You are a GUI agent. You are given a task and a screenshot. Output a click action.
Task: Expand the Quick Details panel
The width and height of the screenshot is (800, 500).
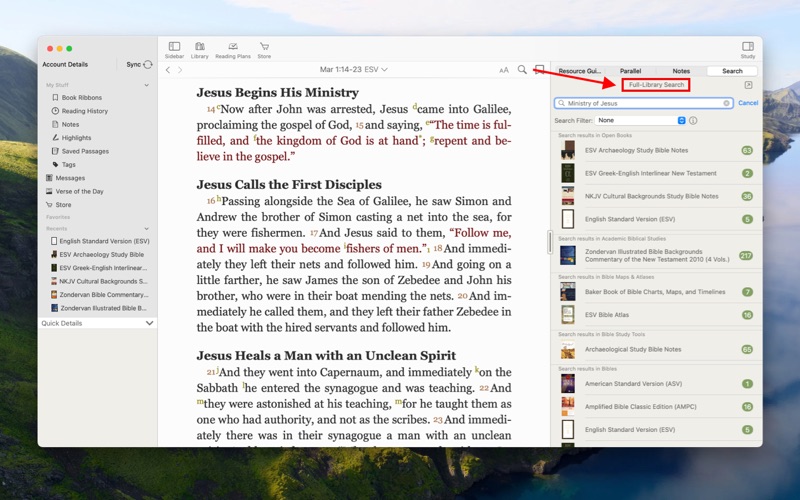point(149,323)
